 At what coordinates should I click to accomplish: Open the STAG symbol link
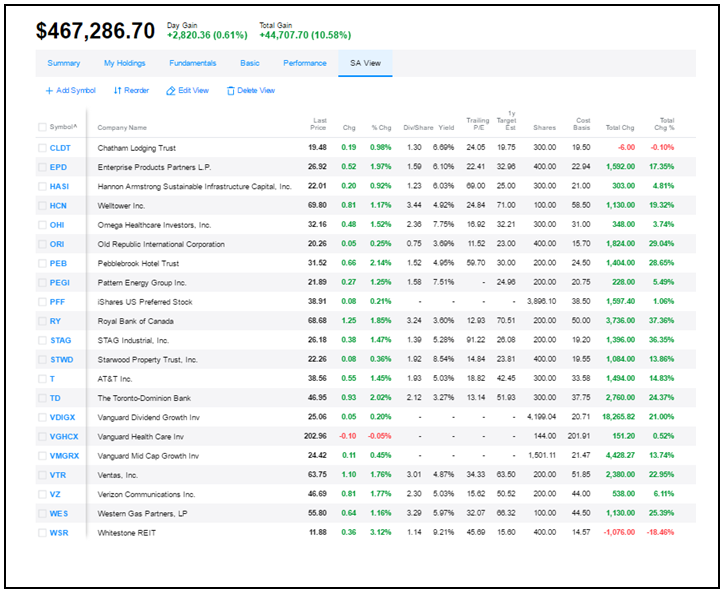(x=61, y=341)
